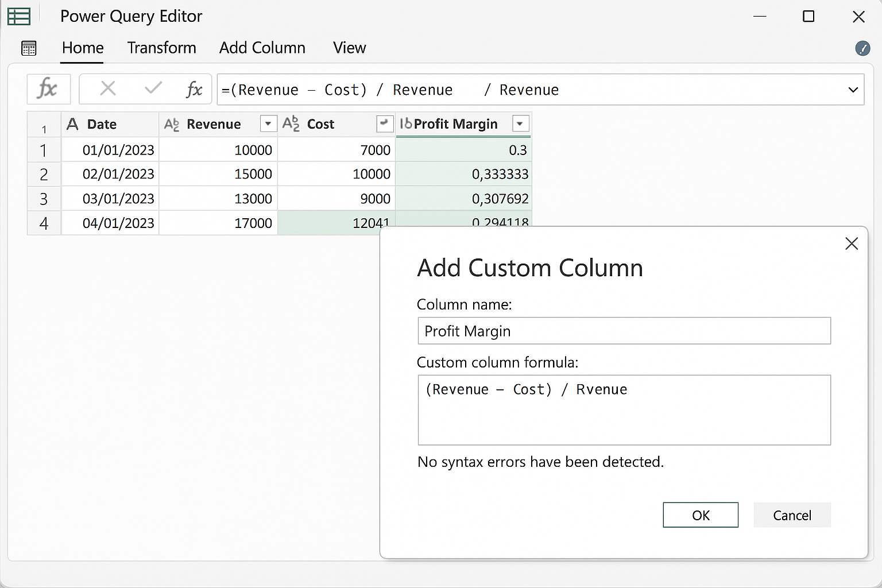Viewport: 882px width, 588px height.
Task: Select row 3 header number
Action: (x=44, y=199)
